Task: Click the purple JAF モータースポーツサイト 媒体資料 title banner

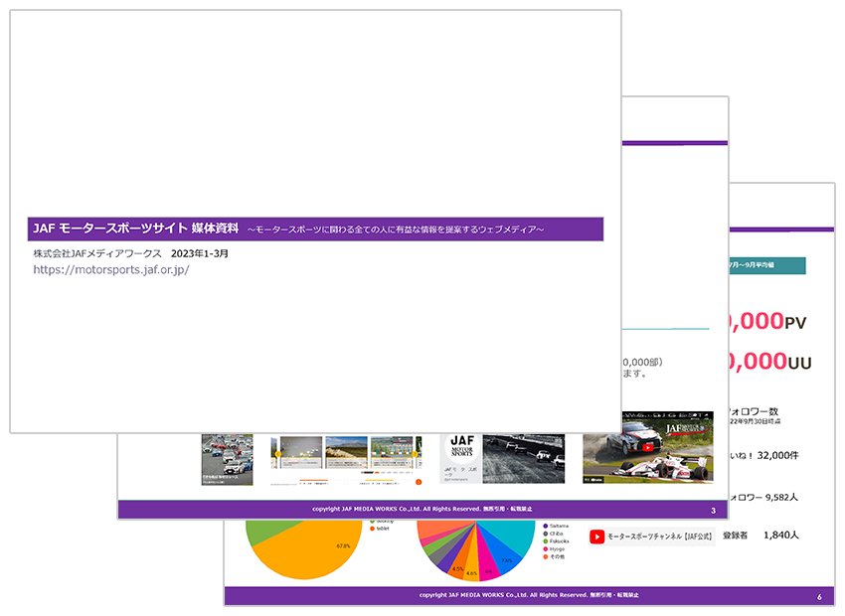Action: click(x=315, y=229)
